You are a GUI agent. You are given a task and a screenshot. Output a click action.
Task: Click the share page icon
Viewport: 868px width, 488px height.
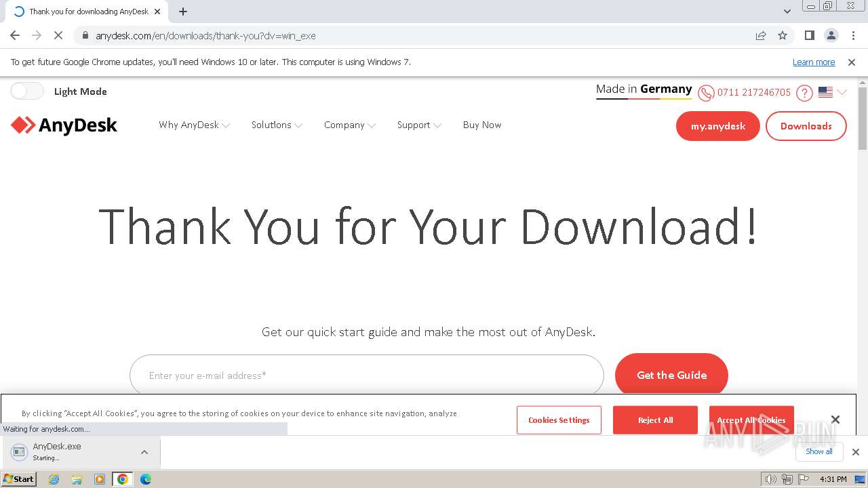761,35
